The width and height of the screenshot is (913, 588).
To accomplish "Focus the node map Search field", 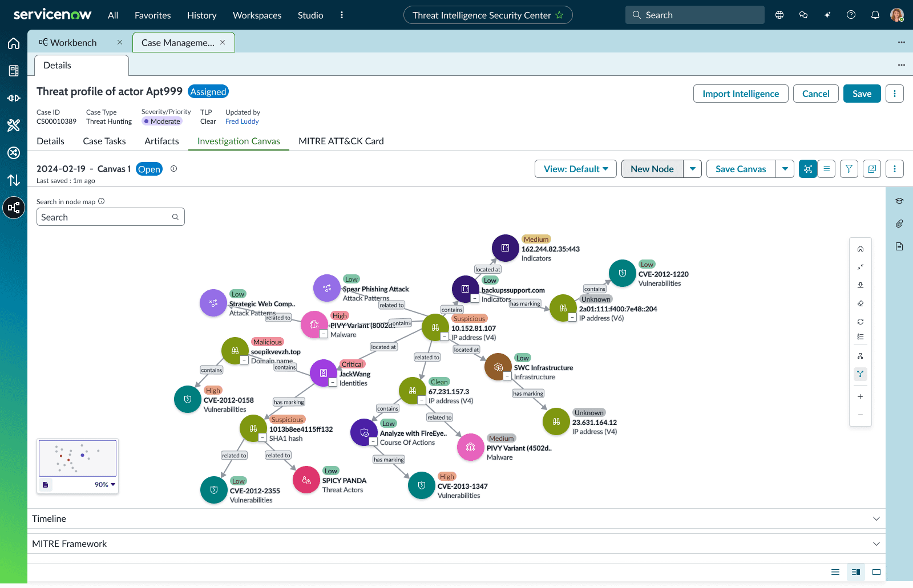I will tap(111, 217).
